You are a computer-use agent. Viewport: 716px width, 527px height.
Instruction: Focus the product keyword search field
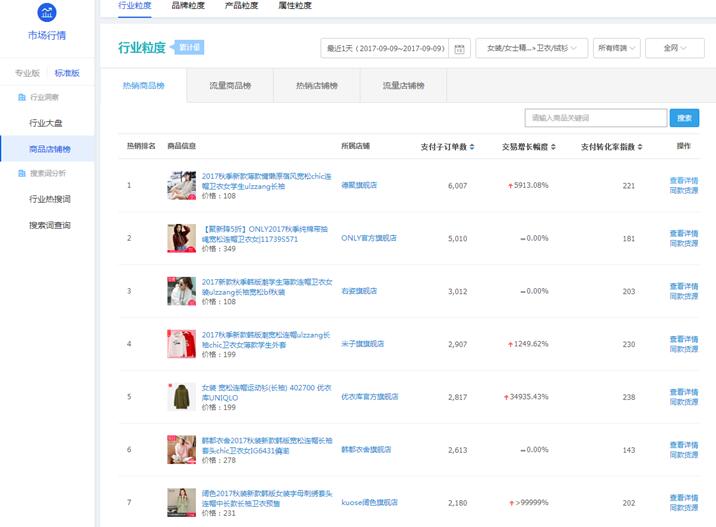pyautogui.click(x=596, y=118)
